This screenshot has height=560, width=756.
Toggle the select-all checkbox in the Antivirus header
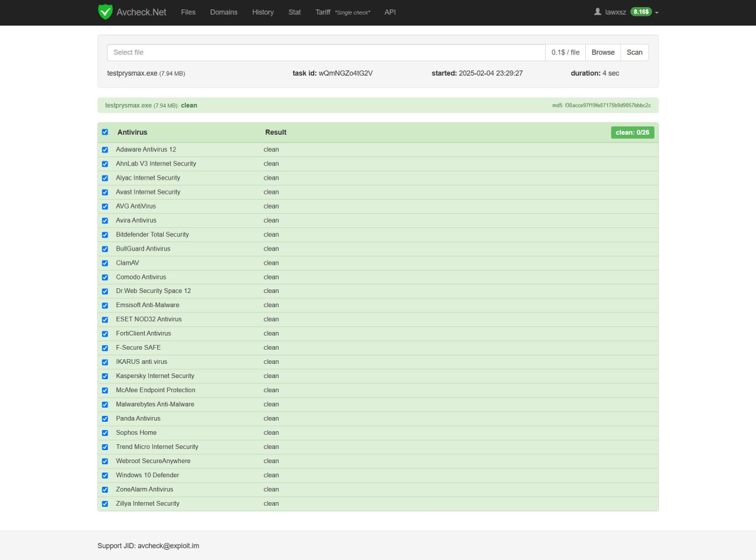point(105,132)
